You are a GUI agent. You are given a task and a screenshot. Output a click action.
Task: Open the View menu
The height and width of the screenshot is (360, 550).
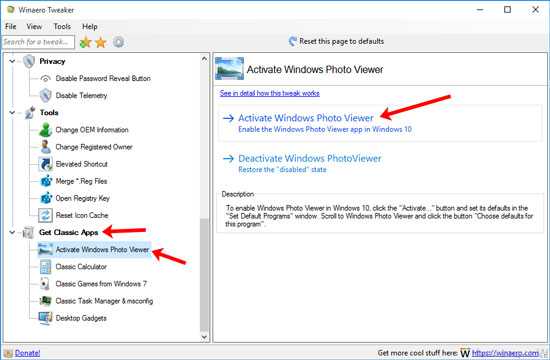34,27
